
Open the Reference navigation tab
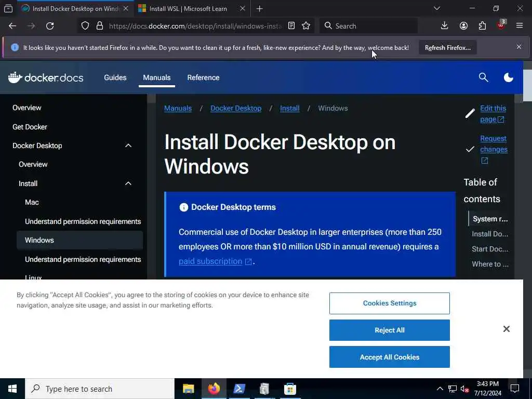203,78
